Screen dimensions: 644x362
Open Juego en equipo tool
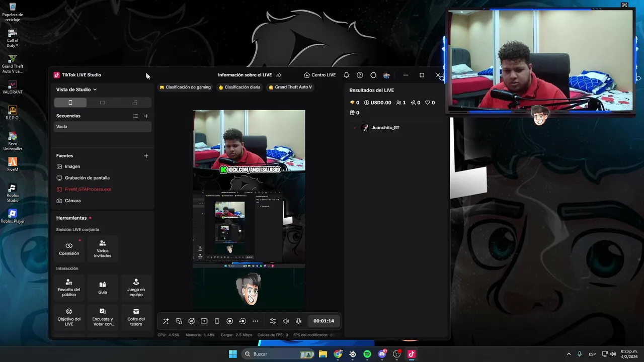136,288
